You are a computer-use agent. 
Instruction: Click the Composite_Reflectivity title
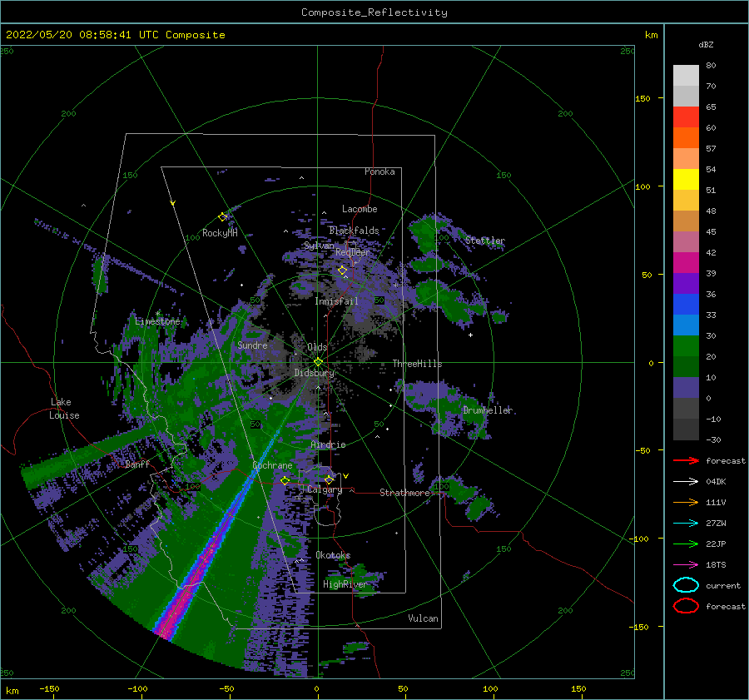point(374,12)
